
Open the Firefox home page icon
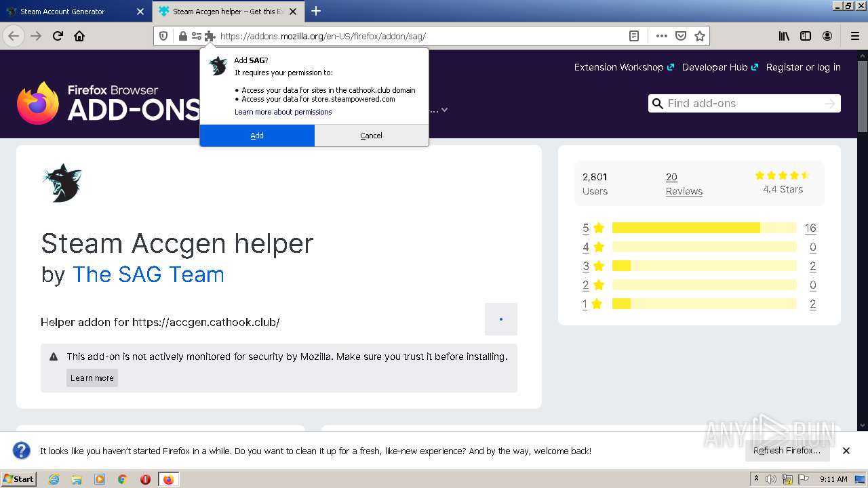click(x=79, y=36)
